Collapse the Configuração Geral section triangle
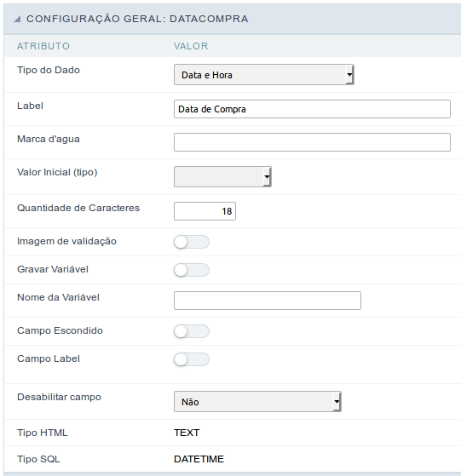Viewport: 461px width, 476px height. tap(17, 19)
